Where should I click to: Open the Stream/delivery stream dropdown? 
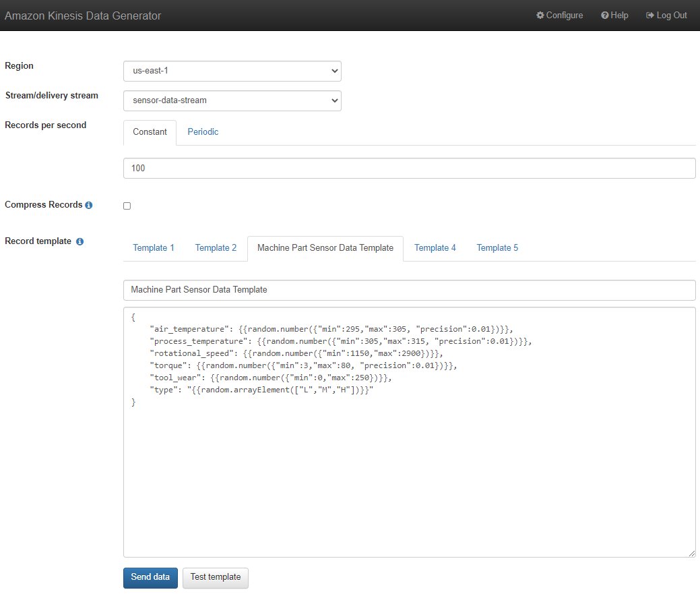pyautogui.click(x=232, y=100)
